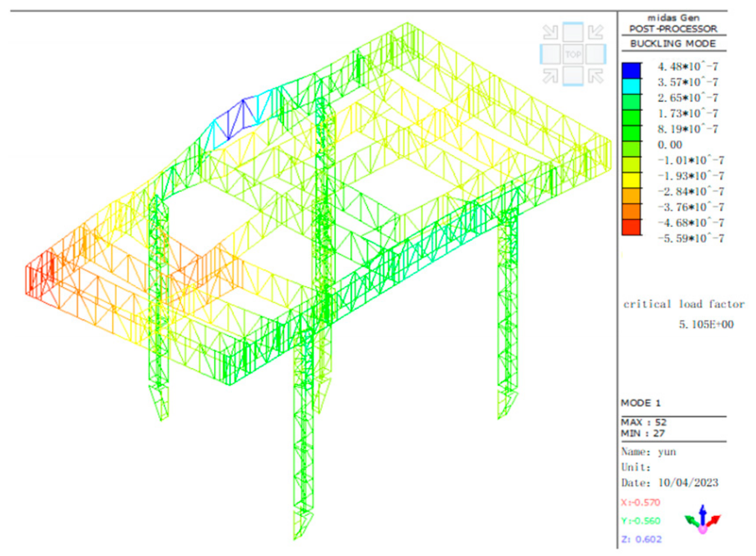Click the dark blue legend swatch
The width and height of the screenshot is (756, 556).
[x=631, y=71]
